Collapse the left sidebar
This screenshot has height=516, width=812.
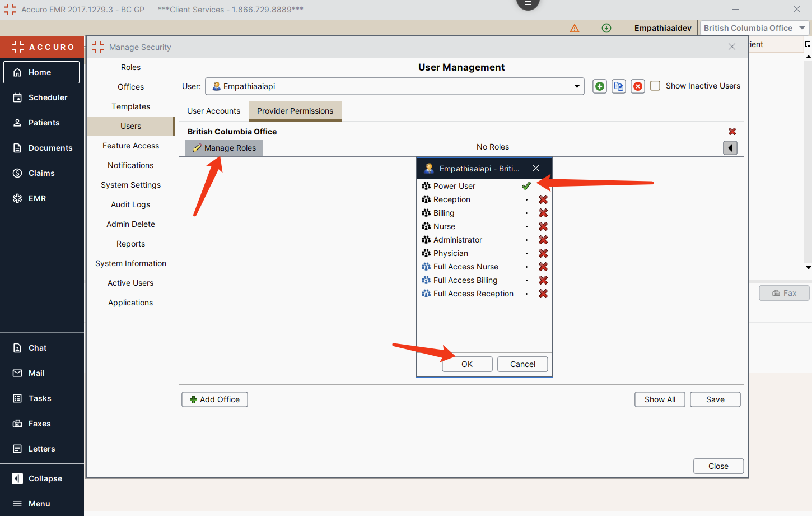(x=41, y=478)
